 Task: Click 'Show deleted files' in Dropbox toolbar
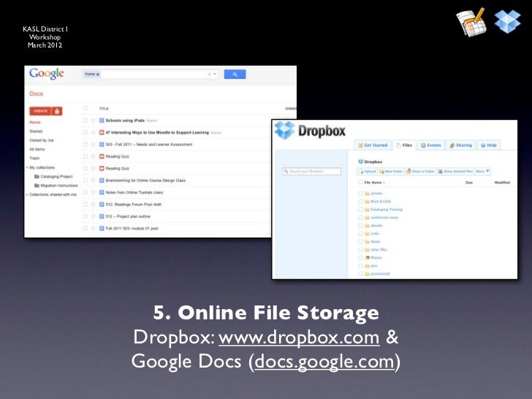tap(455, 171)
